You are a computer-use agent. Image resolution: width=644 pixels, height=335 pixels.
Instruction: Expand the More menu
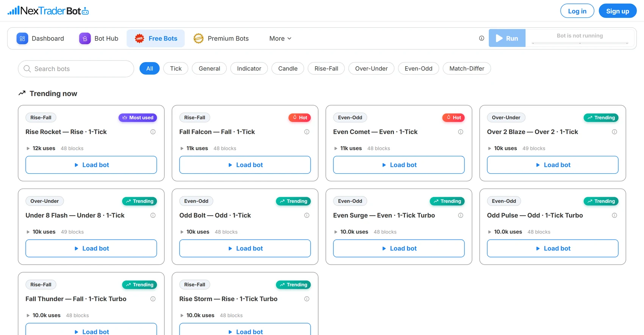coord(280,38)
